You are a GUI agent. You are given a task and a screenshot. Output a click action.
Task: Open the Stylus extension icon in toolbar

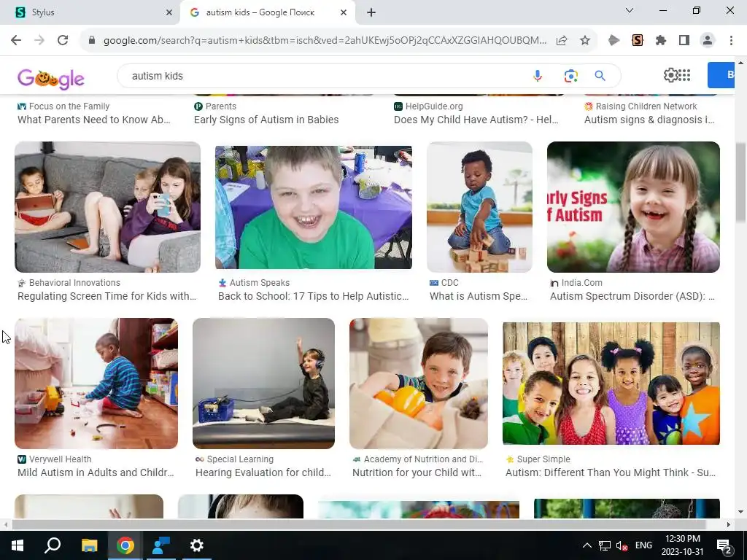(x=638, y=41)
